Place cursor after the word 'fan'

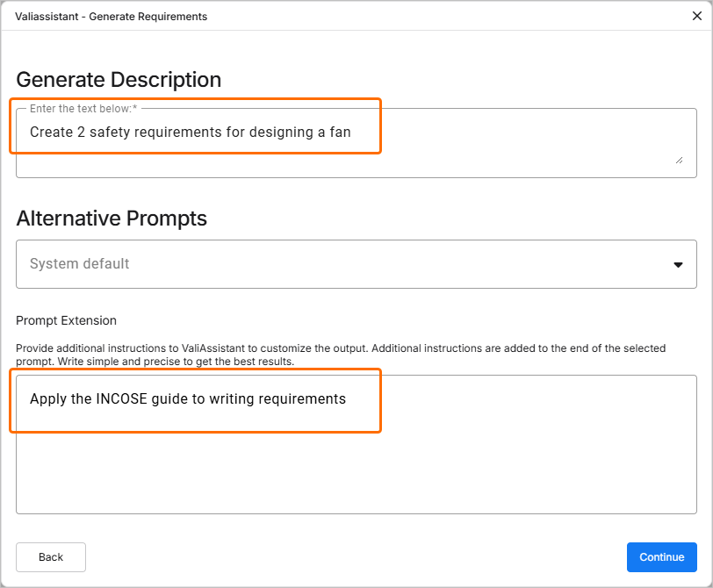[352, 133]
